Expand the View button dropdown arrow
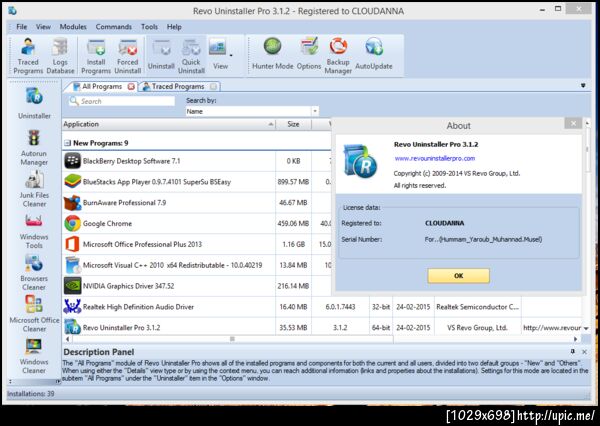This screenshot has height=426, width=600. (x=232, y=55)
